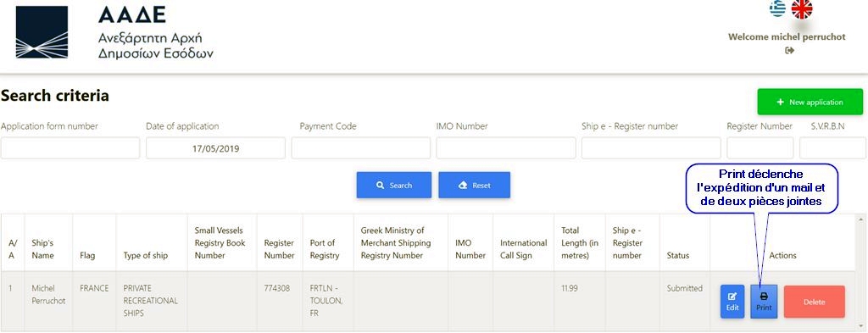The height and width of the screenshot is (333, 868).
Task: Select the Michel Perruchot table row
Action: pos(434,302)
